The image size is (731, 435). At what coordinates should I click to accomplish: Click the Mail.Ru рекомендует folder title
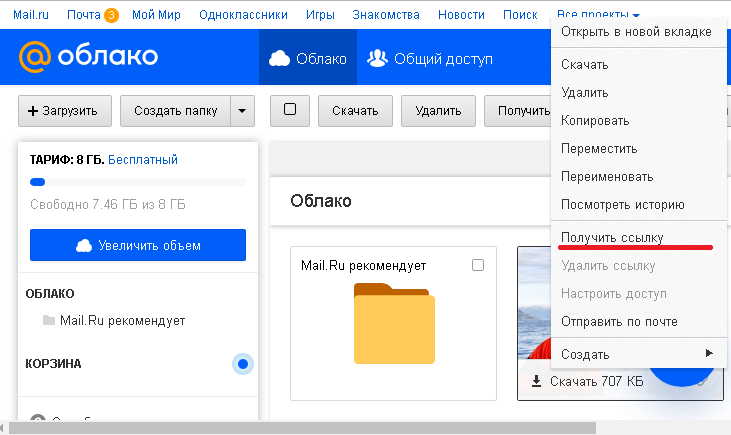tap(364, 266)
